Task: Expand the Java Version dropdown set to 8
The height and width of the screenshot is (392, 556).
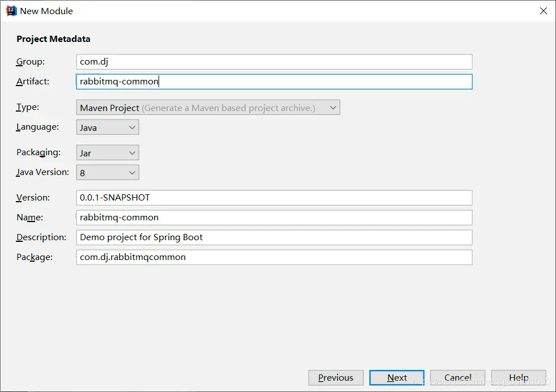Action: click(x=108, y=173)
